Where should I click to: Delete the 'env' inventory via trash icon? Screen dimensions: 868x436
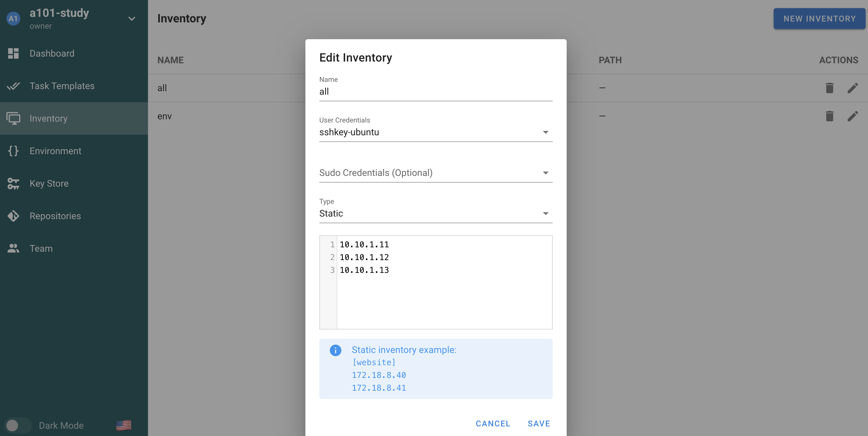829,116
